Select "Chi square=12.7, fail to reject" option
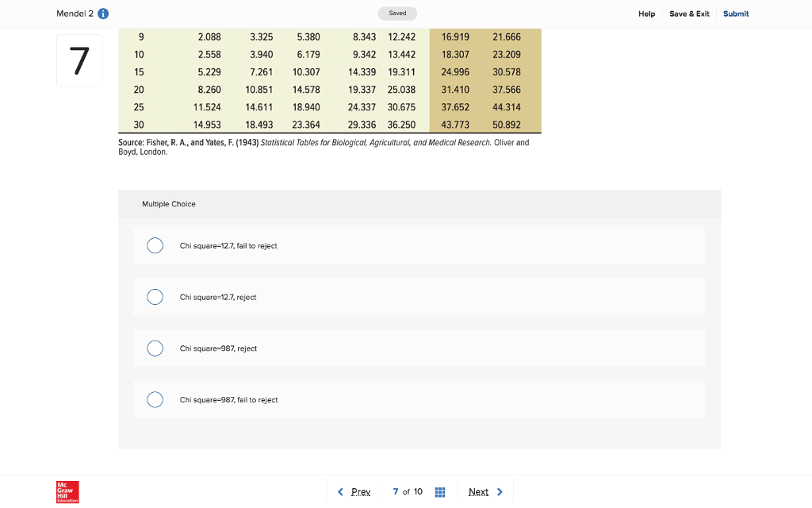Screen dimensions: 812x508 pyautogui.click(x=155, y=246)
